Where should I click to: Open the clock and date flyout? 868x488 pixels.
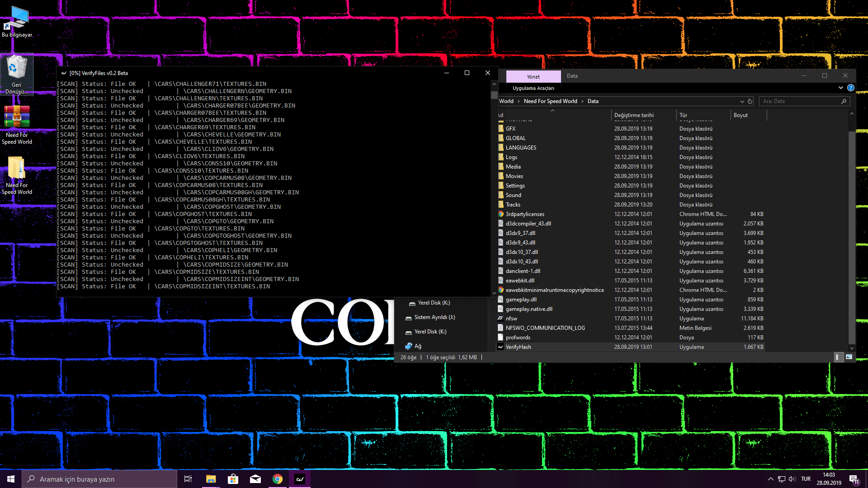click(829, 479)
